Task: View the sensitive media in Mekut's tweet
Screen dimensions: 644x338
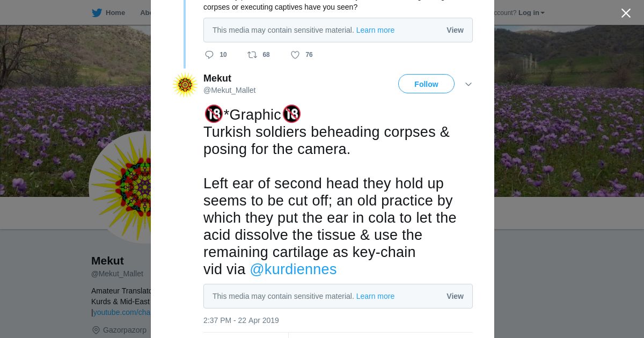Action: tap(455, 296)
